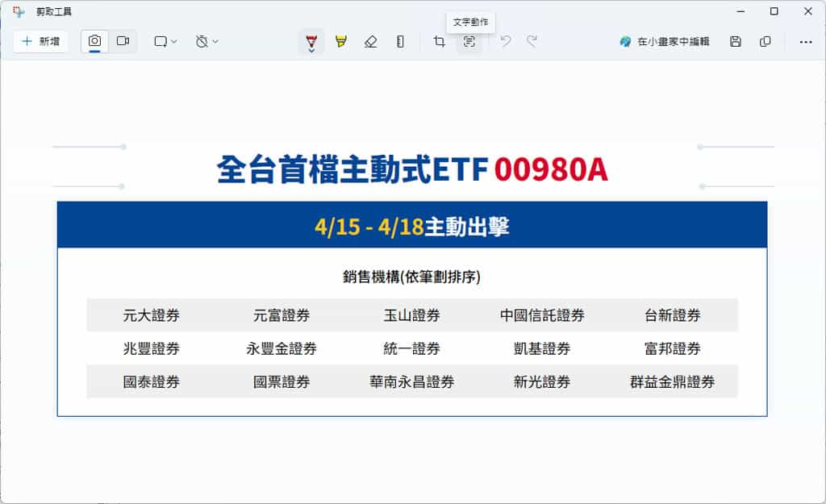Maximize the Snipping Tool window

774,11
